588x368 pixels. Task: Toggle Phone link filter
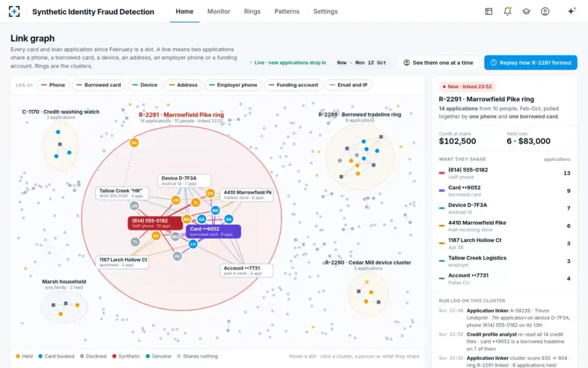(x=53, y=85)
